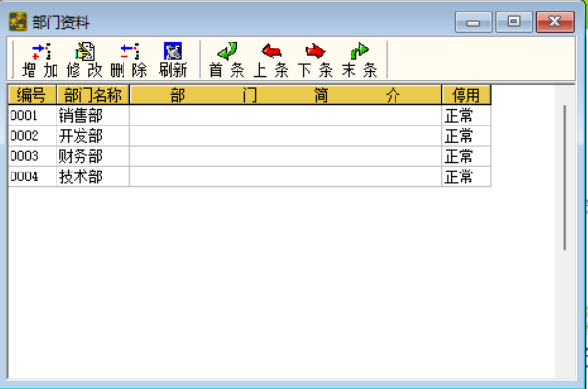This screenshot has width=588, height=389.
Task: Click the empty 部门简介 cell for 财务部
Action: click(x=285, y=156)
